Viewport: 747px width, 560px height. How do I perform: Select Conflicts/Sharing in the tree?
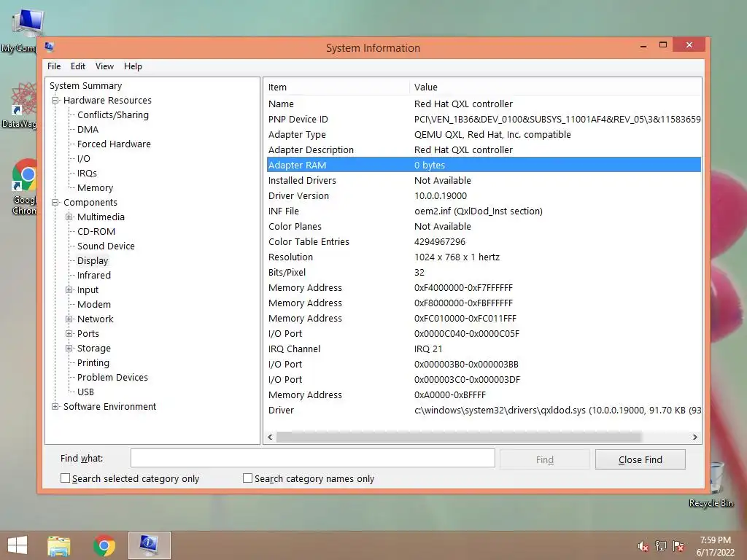pyautogui.click(x=113, y=114)
